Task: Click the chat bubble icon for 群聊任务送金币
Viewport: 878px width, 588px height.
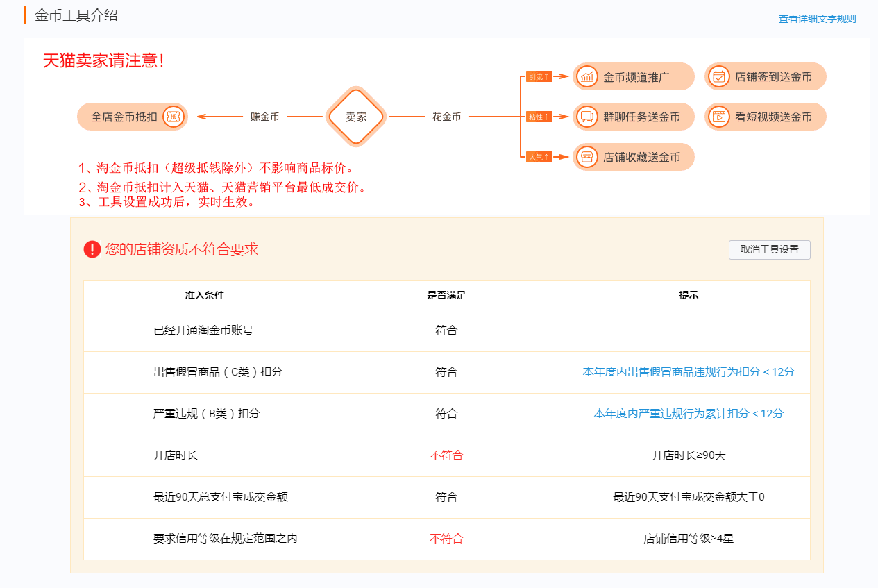Action: pyautogui.click(x=587, y=117)
